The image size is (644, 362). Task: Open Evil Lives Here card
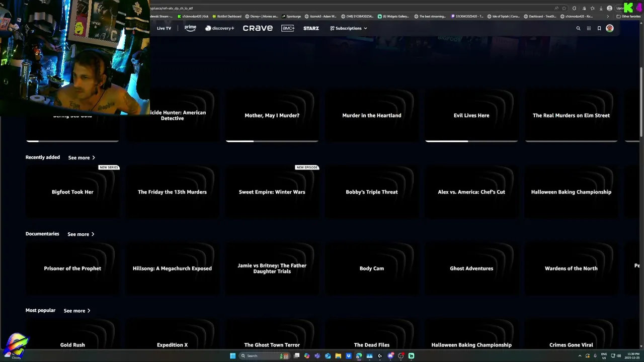pyautogui.click(x=471, y=116)
